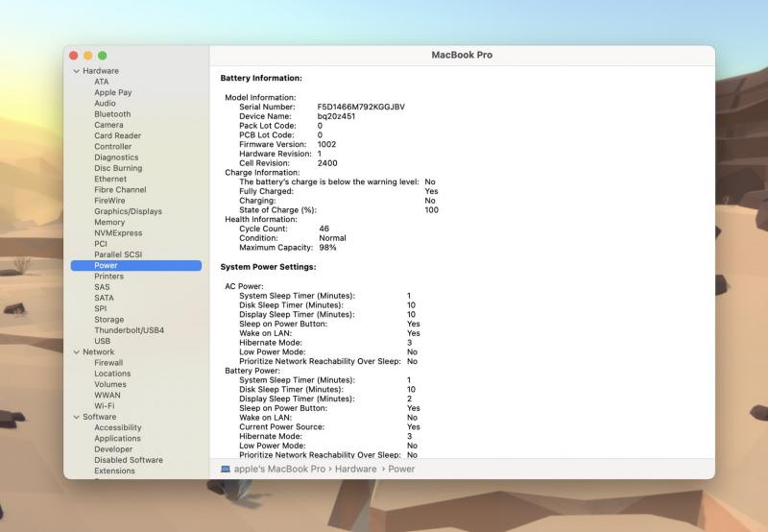Collapse the Hardware section chevron
Viewport: 768px width, 532px height.
click(x=77, y=71)
